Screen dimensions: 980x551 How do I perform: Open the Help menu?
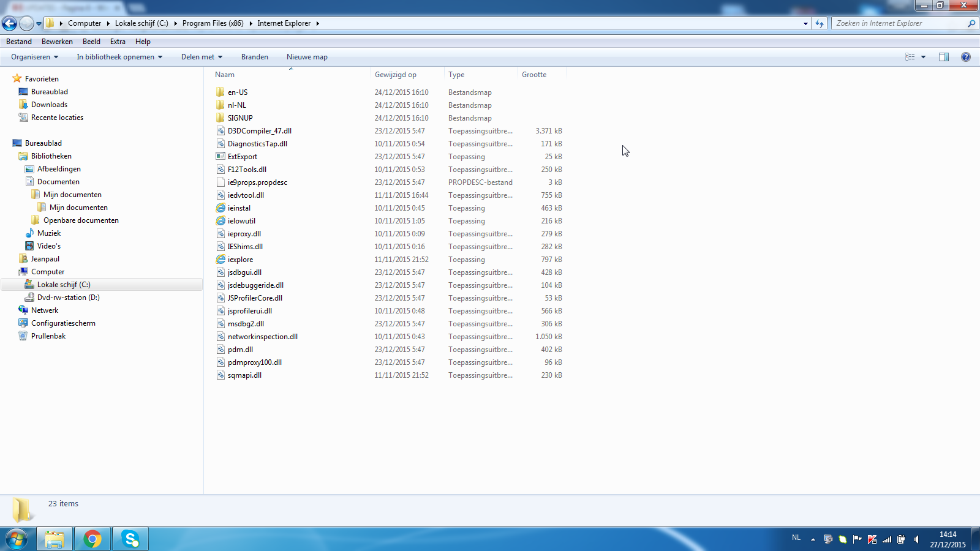tap(143, 42)
